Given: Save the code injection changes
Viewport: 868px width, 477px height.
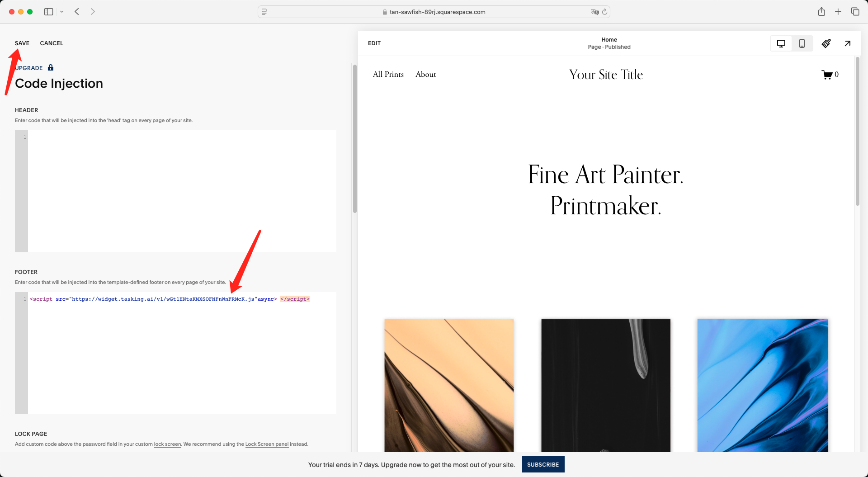Looking at the screenshot, I should click(22, 43).
